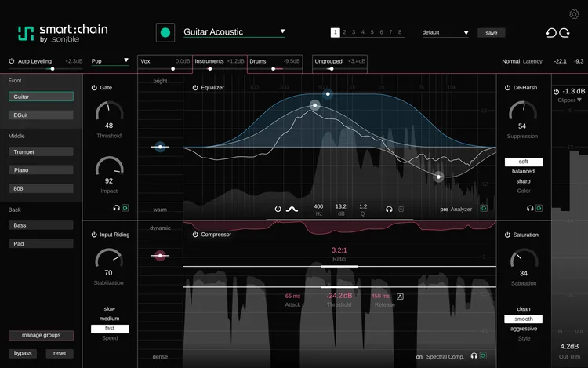588x368 pixels.
Task: Click the save preset button
Action: [492, 33]
